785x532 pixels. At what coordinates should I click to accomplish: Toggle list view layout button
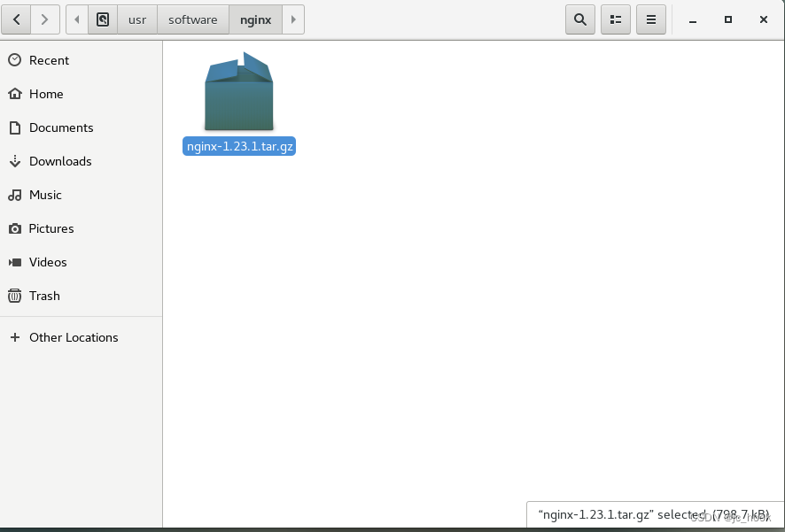(x=615, y=19)
